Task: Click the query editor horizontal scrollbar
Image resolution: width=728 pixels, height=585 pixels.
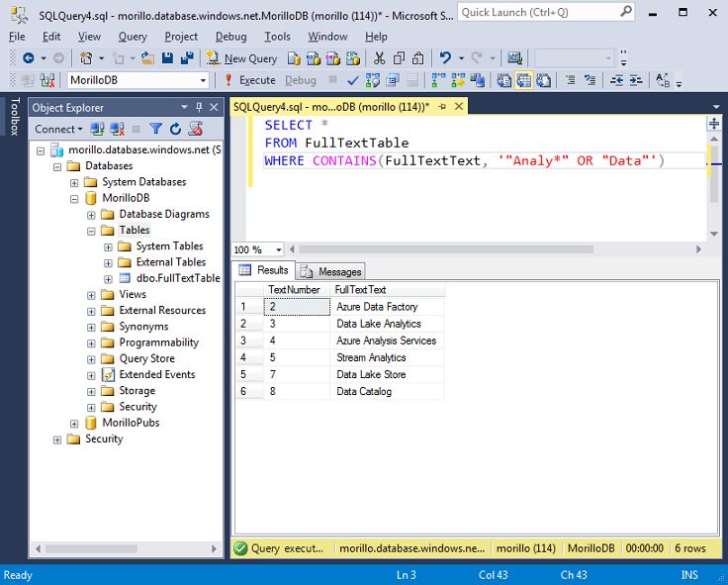Action: [x=446, y=249]
